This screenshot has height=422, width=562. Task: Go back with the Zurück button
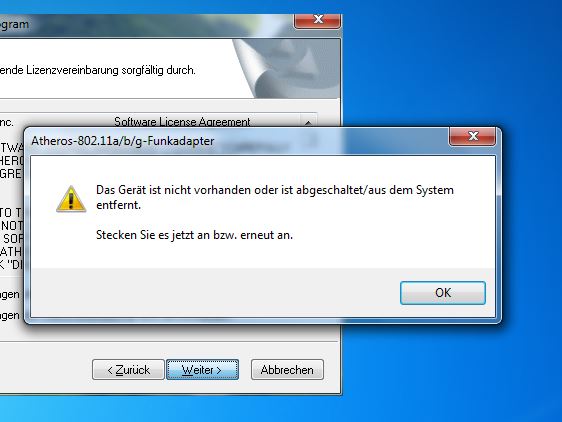click(128, 370)
